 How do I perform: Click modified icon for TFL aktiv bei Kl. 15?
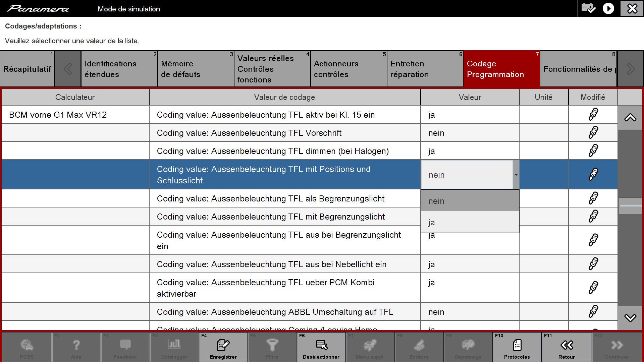593,114
